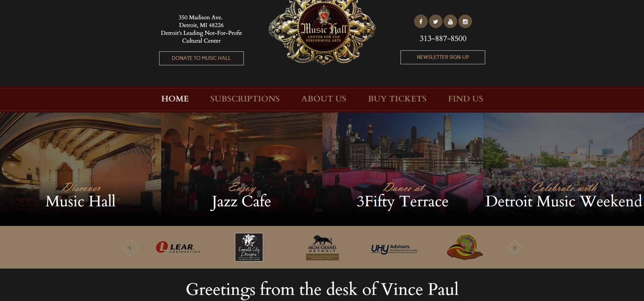Show previous sponsors with left arrow

click(130, 248)
